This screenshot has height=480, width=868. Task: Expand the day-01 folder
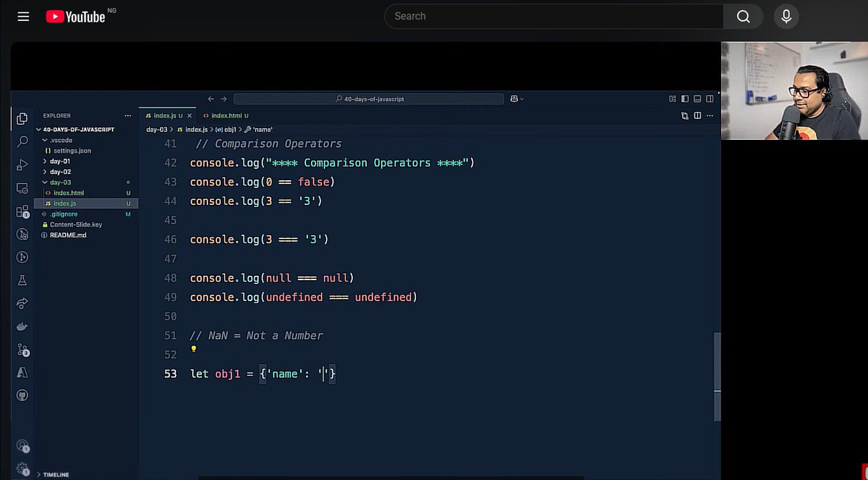(x=59, y=161)
